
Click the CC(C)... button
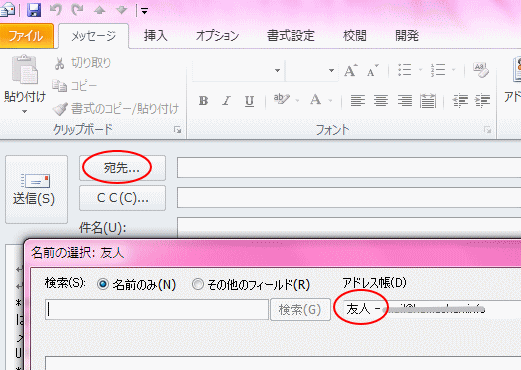122,198
